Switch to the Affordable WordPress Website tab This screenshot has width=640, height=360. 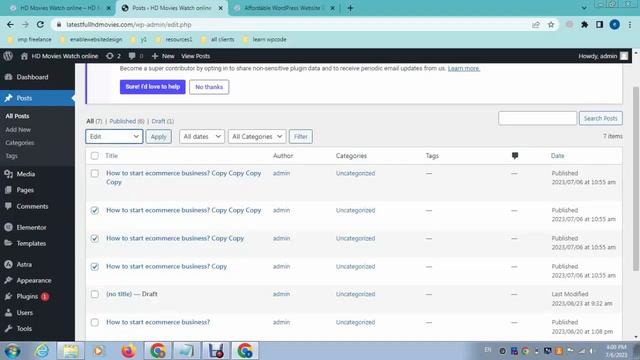(285, 8)
